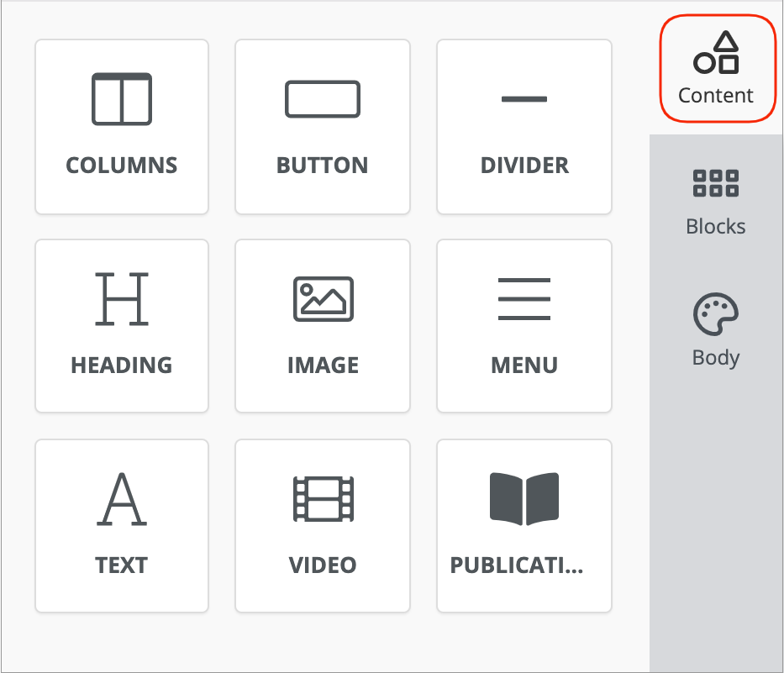Click the COLUMNS label text
784x673 pixels.
(x=122, y=165)
